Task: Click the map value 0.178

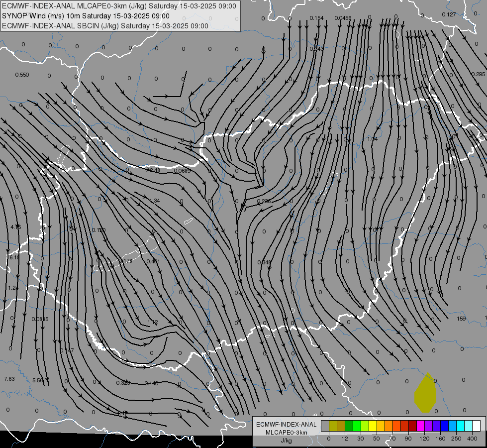Action: 125,261
